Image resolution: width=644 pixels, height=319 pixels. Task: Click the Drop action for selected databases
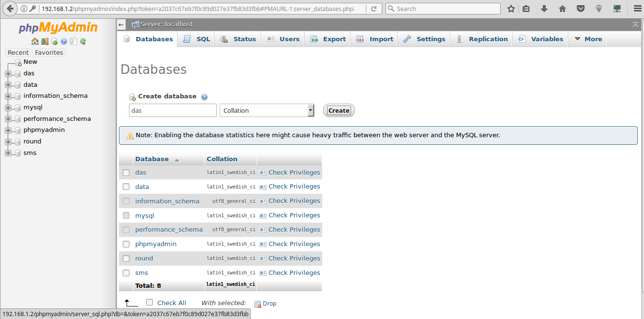pyautogui.click(x=269, y=303)
